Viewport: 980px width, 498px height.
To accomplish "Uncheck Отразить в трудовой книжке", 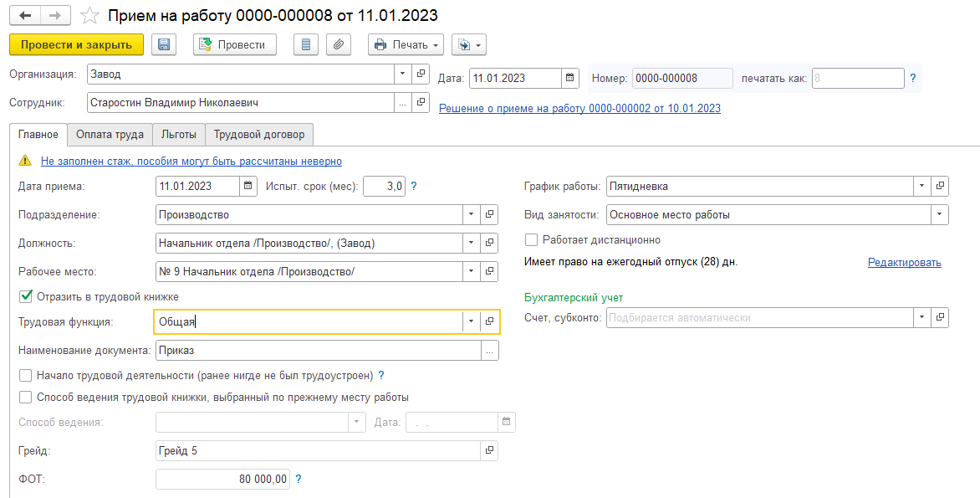I will [x=26, y=296].
